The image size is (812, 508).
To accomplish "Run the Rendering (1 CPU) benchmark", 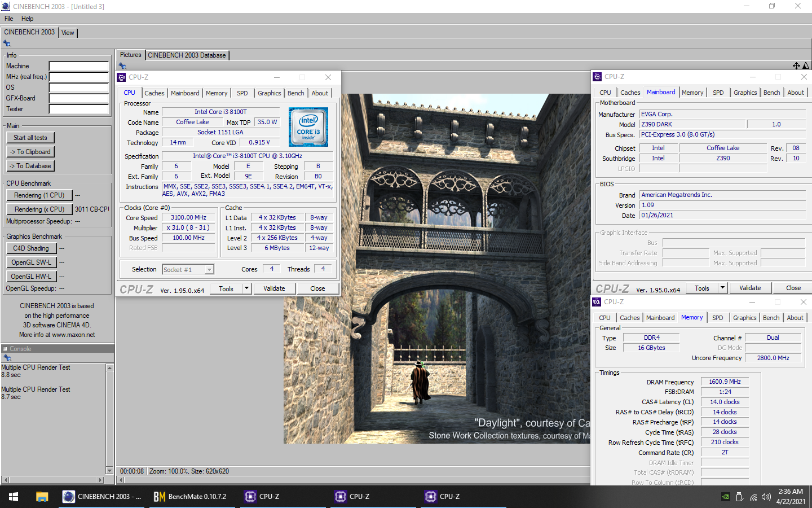I will pos(39,195).
